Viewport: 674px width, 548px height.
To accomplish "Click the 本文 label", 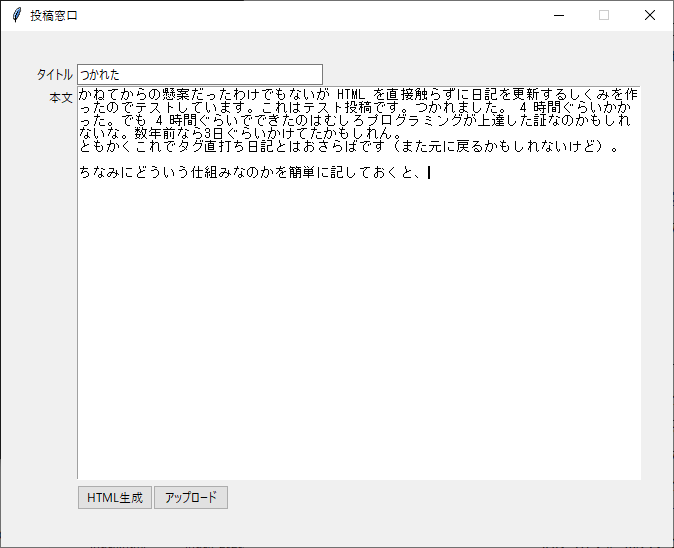I will click(61, 98).
